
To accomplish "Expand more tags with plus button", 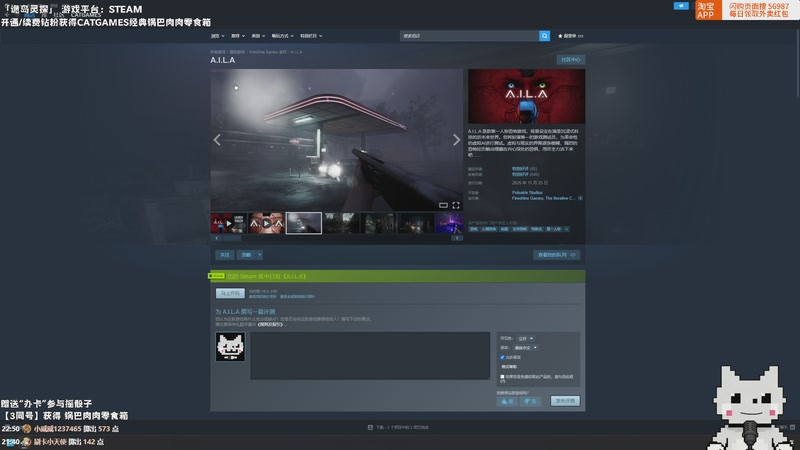I will (x=566, y=229).
